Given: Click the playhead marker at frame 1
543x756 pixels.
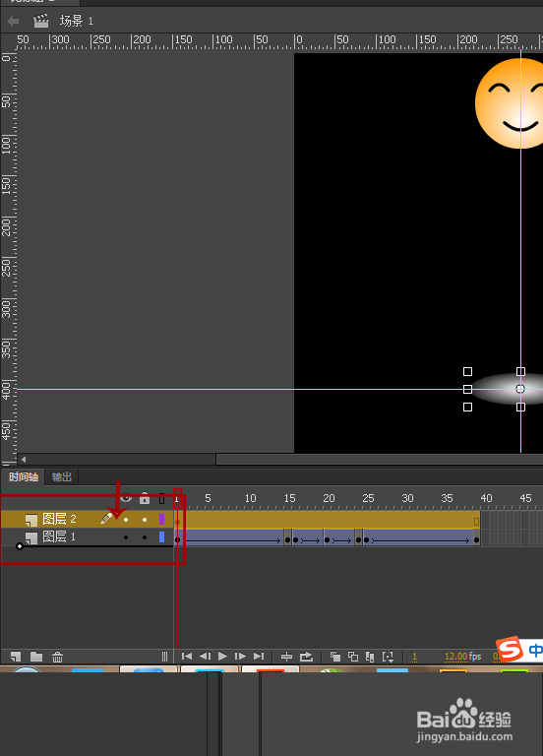Looking at the screenshot, I should tap(177, 498).
